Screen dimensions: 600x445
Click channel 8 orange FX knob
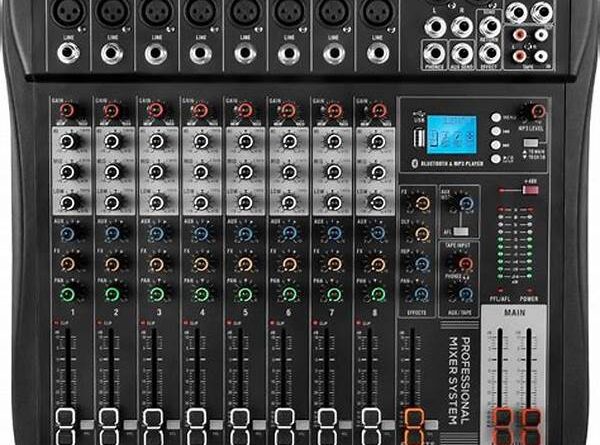coord(374,264)
